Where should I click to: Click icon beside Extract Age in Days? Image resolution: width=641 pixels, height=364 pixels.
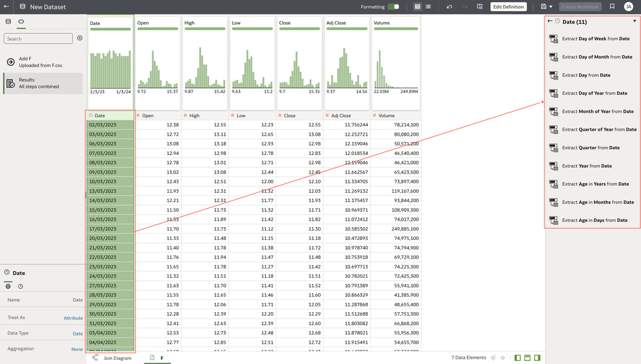pos(554,221)
